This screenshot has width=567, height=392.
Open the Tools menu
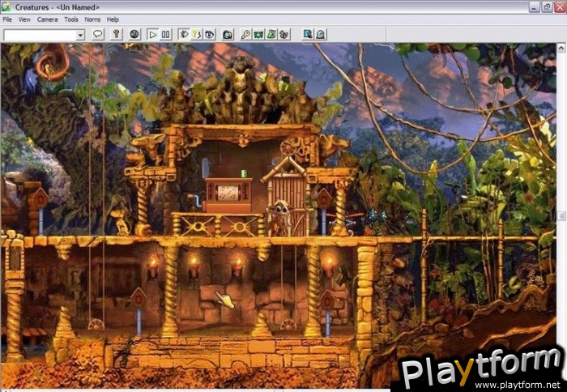(x=71, y=19)
